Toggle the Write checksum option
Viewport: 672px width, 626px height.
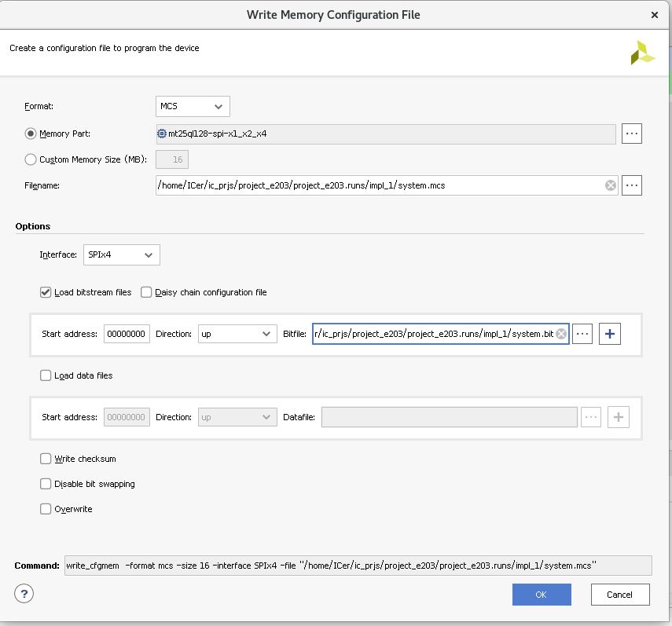(46, 459)
